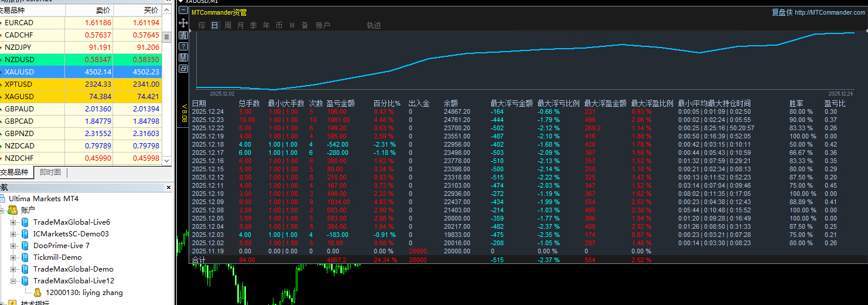Select the XAGUSD symbol row

pyautogui.click(x=81, y=97)
